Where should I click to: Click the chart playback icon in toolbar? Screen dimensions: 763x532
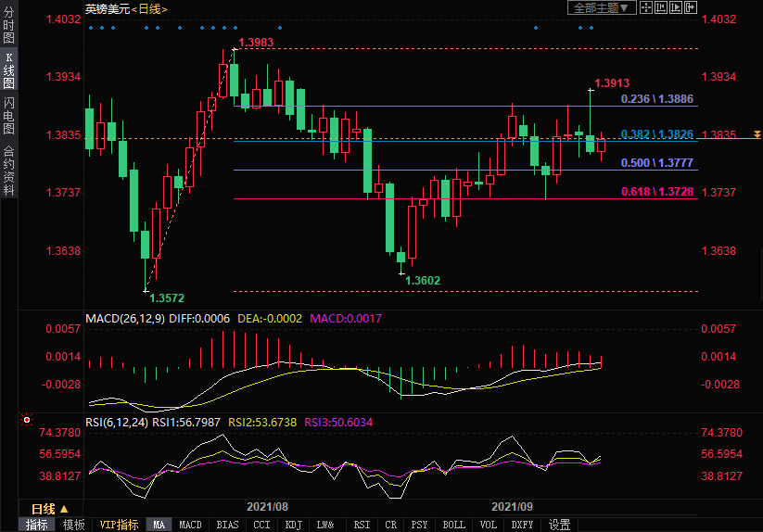coord(675,8)
